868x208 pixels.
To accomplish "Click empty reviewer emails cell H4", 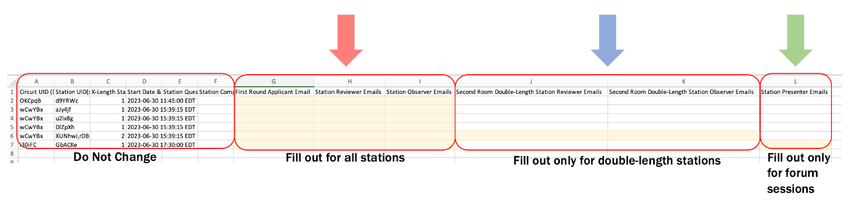I will (349, 118).
